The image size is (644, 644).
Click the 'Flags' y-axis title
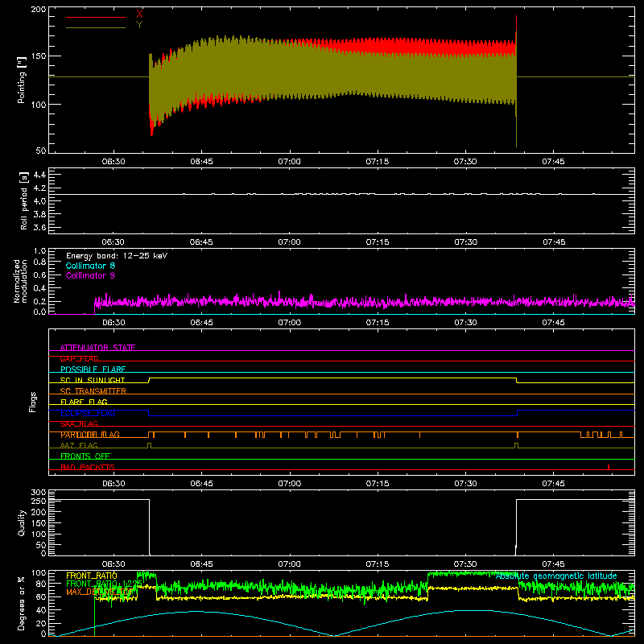(x=32, y=402)
